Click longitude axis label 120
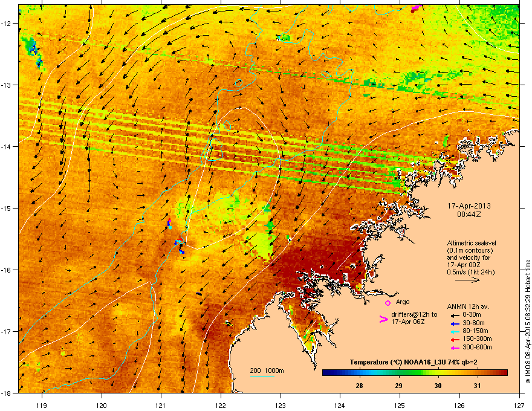Viewport: 532px width, 411px height. [x=102, y=405]
